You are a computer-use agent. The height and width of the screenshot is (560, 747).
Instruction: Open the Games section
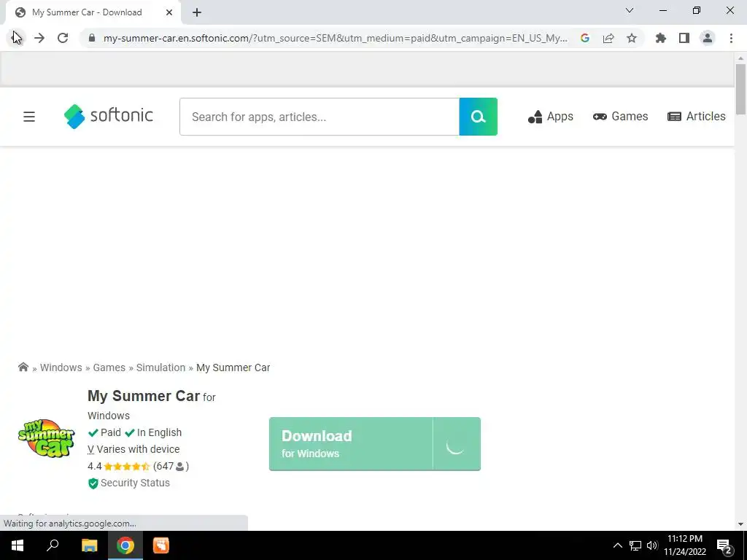point(620,117)
